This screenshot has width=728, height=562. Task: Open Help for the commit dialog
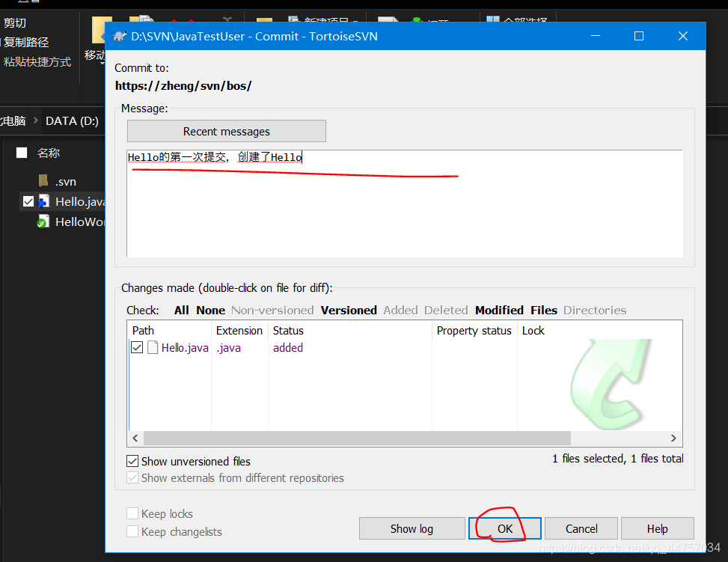(658, 528)
